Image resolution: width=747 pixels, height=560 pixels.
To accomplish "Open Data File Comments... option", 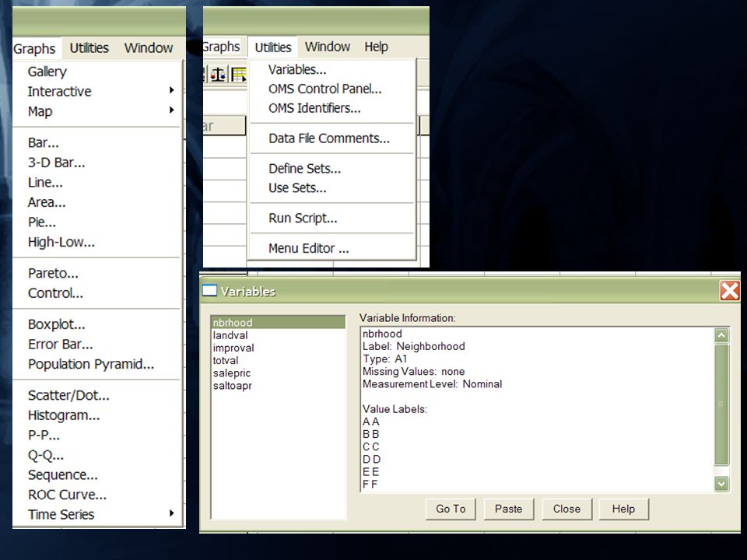I will pyautogui.click(x=329, y=138).
